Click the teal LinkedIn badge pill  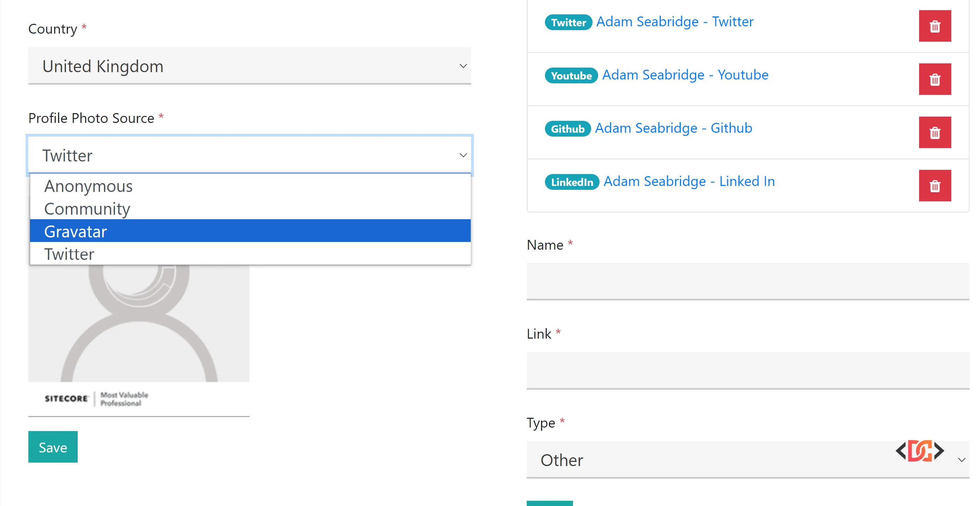pos(572,182)
